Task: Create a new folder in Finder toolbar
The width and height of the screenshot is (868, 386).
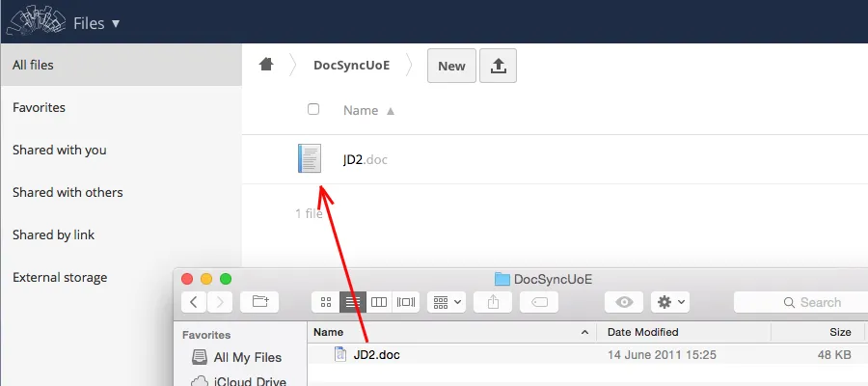Action: pos(259,302)
